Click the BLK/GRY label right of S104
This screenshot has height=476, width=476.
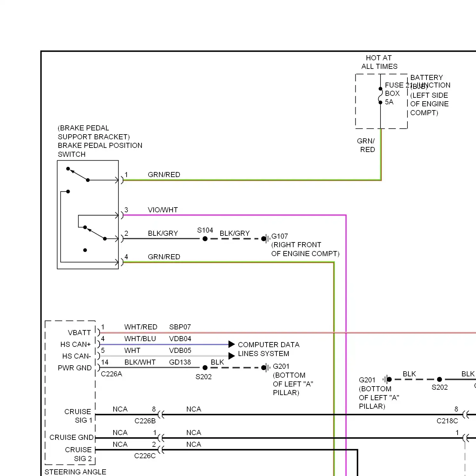(235, 233)
